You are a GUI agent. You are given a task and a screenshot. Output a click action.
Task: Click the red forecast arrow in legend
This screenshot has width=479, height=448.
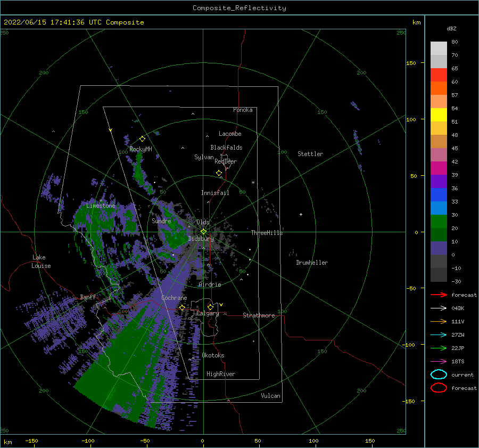pyautogui.click(x=439, y=295)
